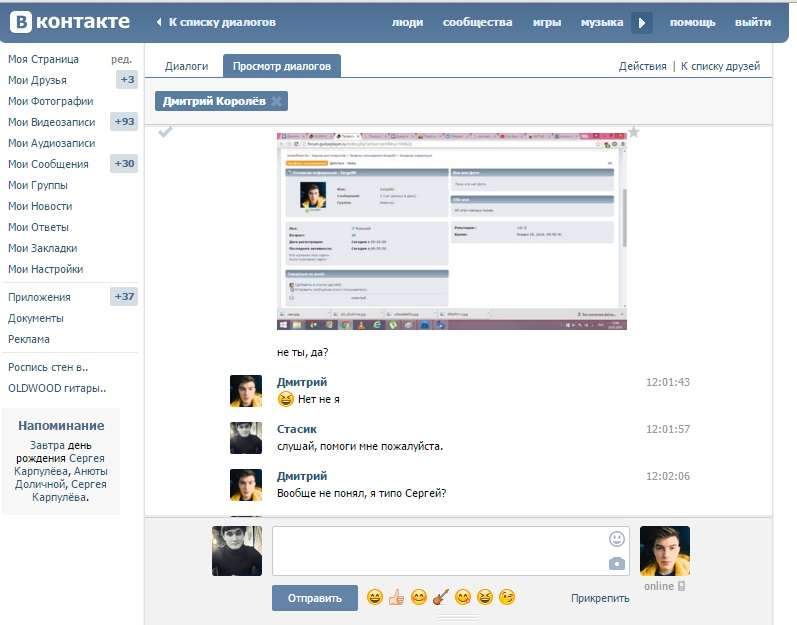
Task: Click the laughing emoji in Дмитрий's message
Action: (x=286, y=399)
